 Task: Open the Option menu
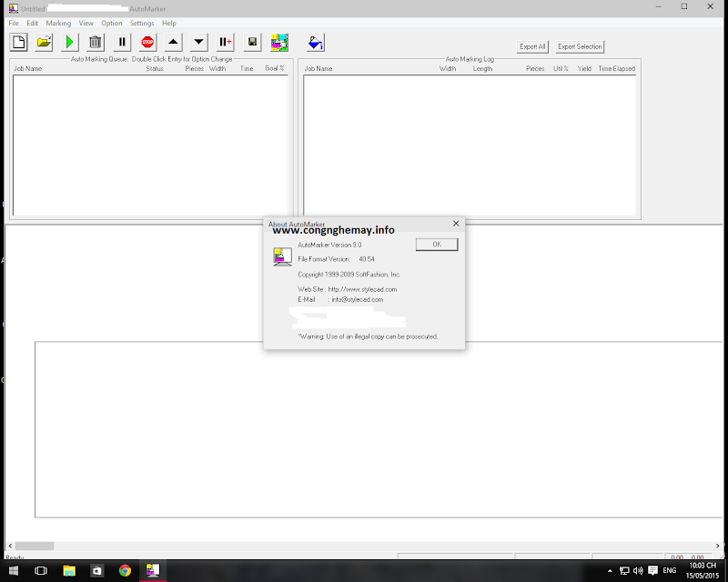[x=111, y=24]
